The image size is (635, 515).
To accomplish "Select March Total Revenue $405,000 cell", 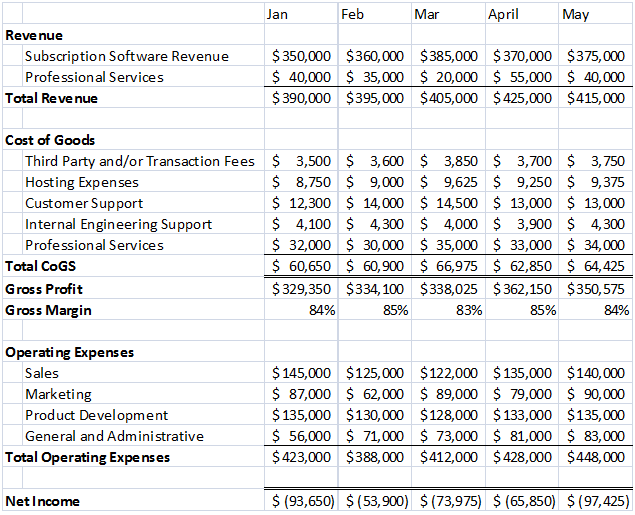I will tap(448, 98).
